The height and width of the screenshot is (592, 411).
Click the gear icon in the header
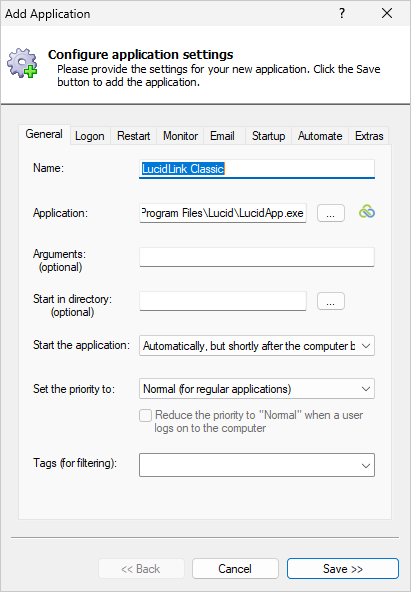(x=22, y=63)
